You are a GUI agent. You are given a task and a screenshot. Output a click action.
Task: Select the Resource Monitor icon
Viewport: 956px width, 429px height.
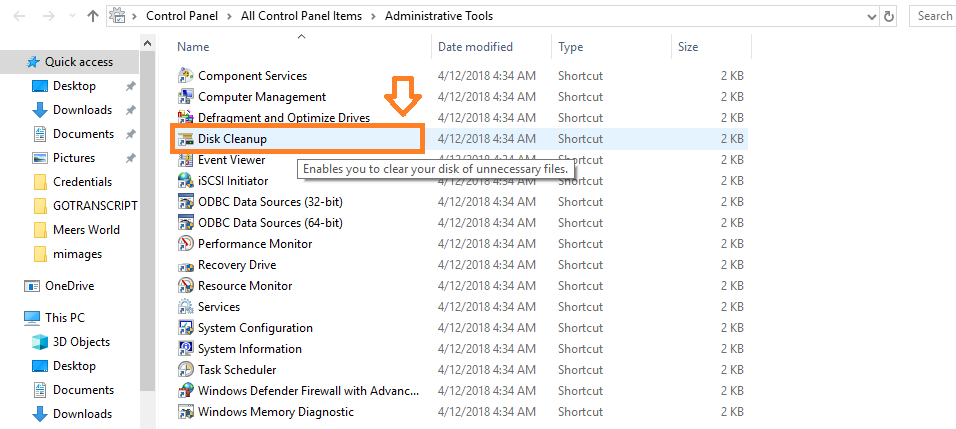tap(185, 286)
